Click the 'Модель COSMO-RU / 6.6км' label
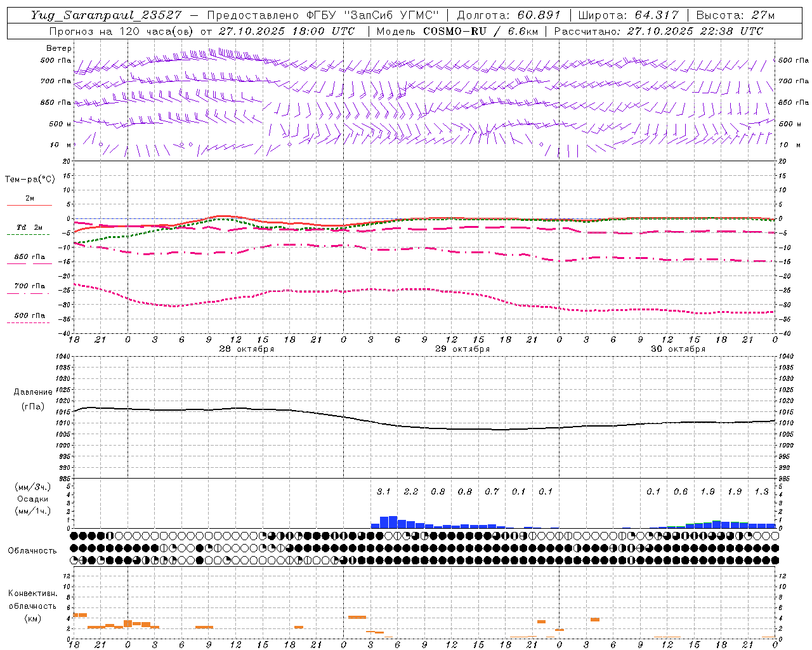Viewport: 812px width, 650px height. point(457,31)
